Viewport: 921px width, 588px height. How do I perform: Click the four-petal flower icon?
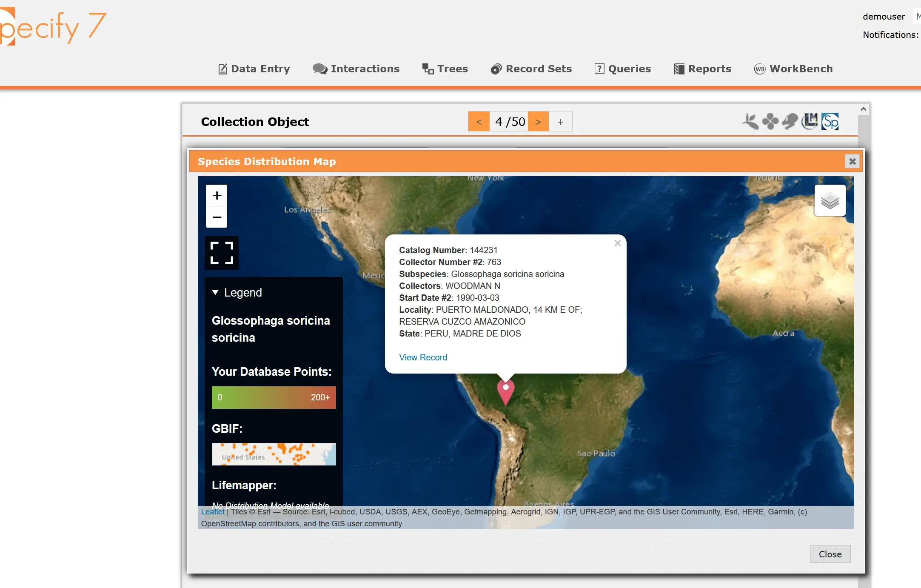[770, 121]
